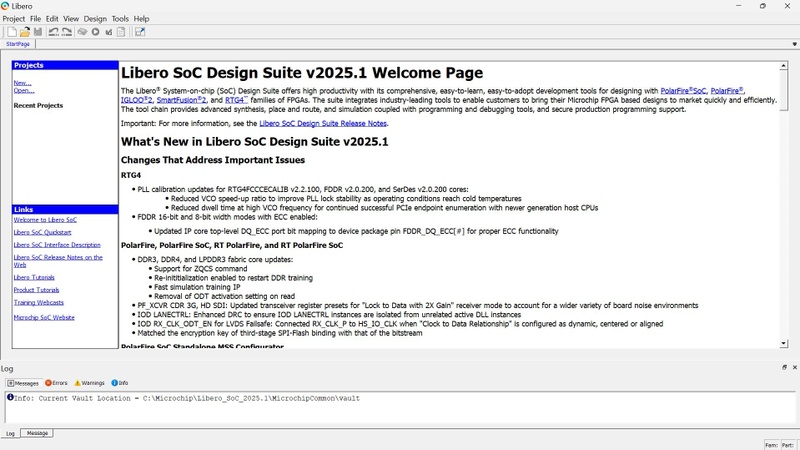This screenshot has height=450, width=800.
Task: Click the Part: status bar field
Action: [788, 445]
